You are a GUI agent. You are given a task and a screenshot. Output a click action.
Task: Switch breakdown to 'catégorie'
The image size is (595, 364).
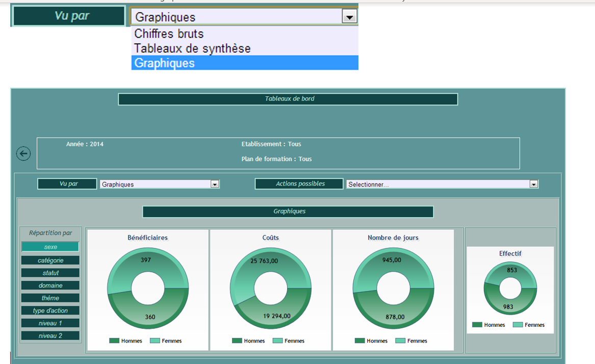pyautogui.click(x=50, y=261)
